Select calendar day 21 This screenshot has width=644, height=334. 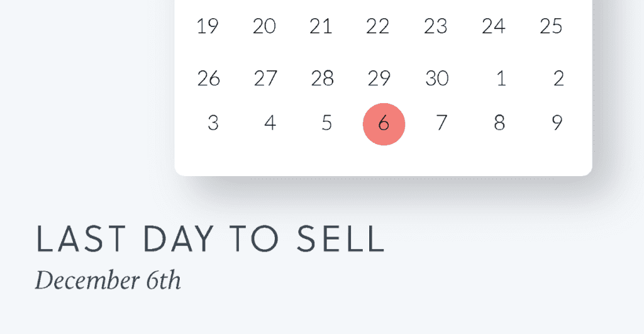pyautogui.click(x=321, y=26)
